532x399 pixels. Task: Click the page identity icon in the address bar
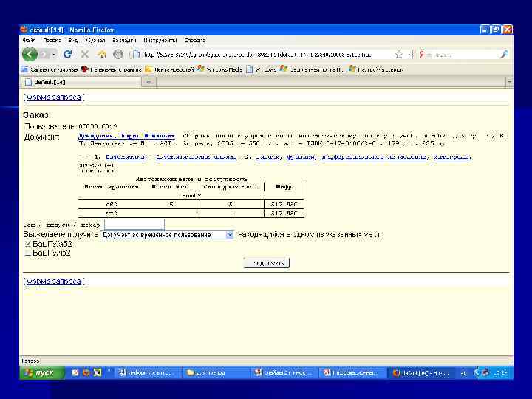click(x=135, y=54)
